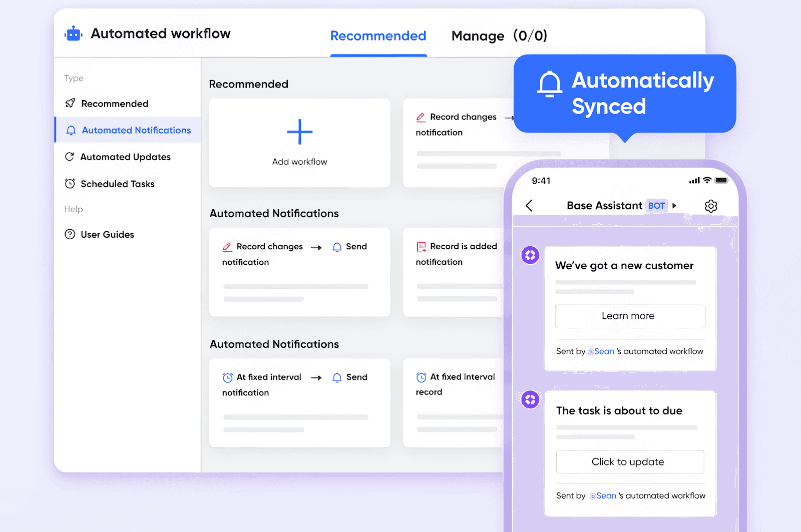Click @Sean mention under new customer message
801x532 pixels.
tap(601, 351)
